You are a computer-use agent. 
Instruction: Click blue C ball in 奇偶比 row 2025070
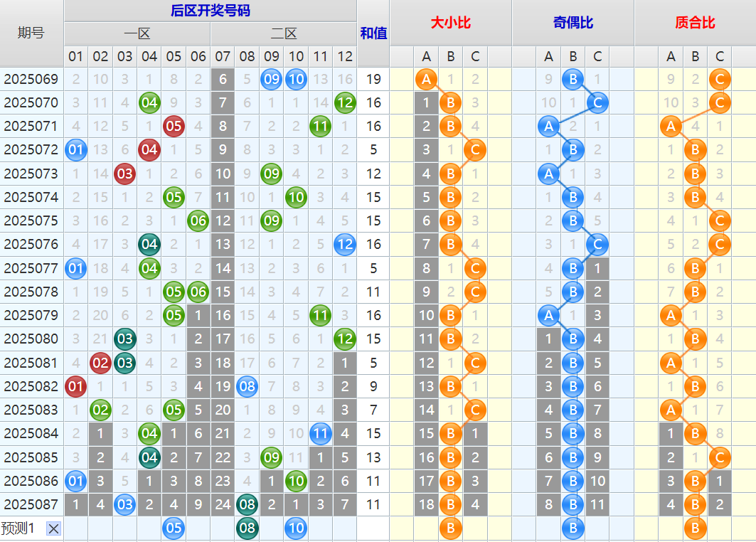pyautogui.click(x=597, y=102)
